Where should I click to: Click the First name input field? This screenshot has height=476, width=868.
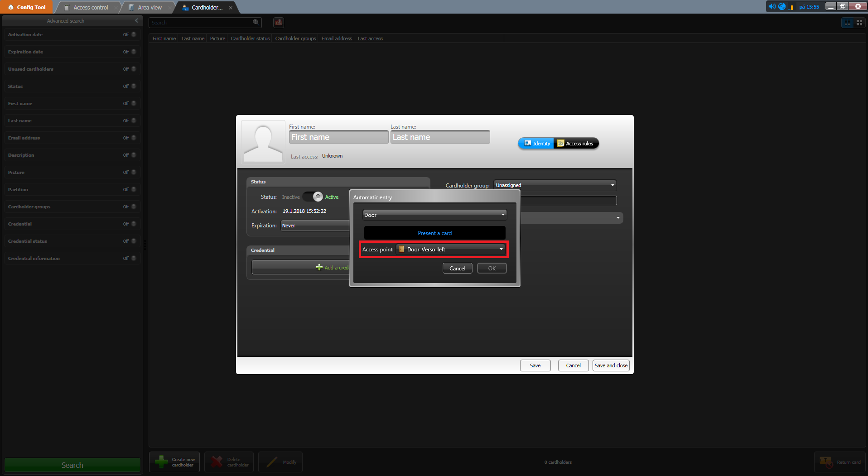338,137
